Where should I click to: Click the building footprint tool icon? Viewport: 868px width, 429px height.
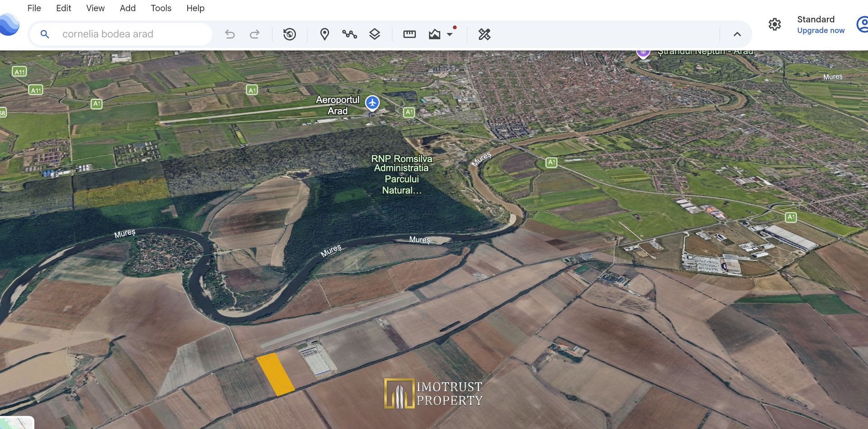click(x=434, y=34)
